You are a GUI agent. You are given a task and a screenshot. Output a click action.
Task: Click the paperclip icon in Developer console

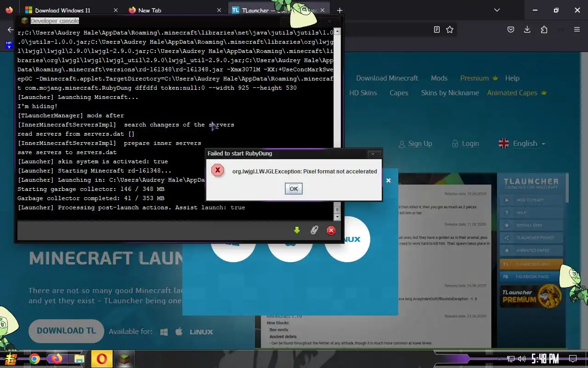point(314,230)
